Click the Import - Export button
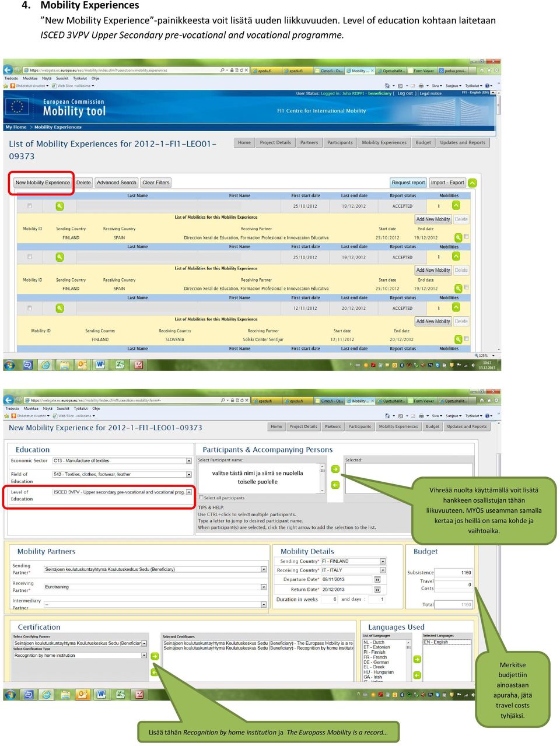This screenshot has height=746, width=560. [x=447, y=183]
